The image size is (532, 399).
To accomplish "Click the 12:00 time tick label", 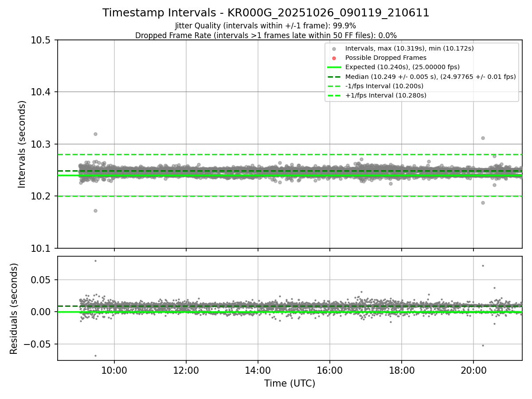I will 186,370.
